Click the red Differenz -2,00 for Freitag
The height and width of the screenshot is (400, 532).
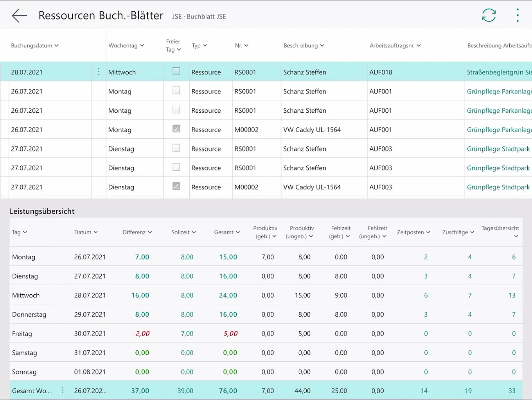click(x=141, y=334)
